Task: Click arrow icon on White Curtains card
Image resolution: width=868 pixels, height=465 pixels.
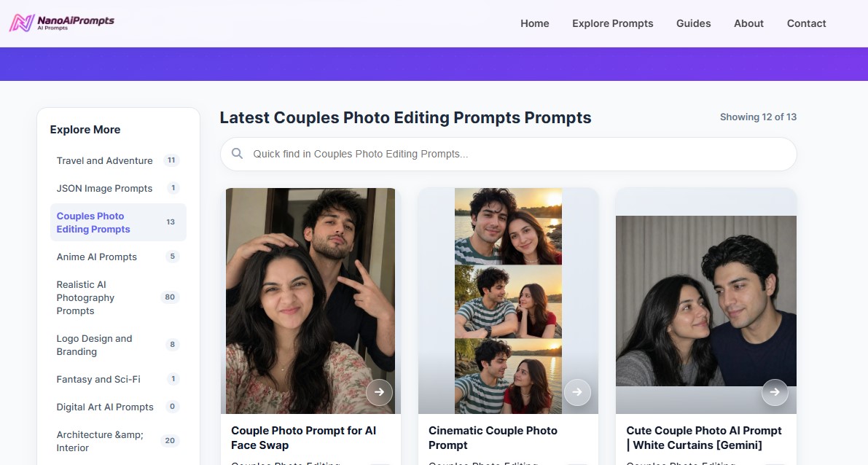Action: pos(775,392)
